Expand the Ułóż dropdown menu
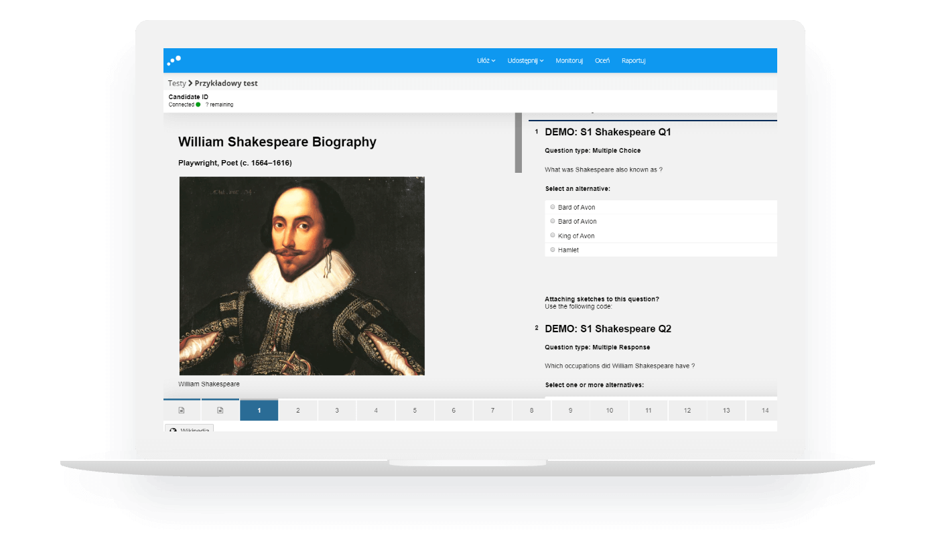This screenshot has width=936, height=560. coord(486,60)
